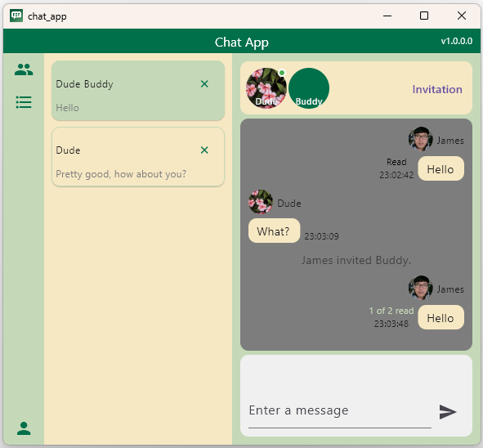The height and width of the screenshot is (448, 483).
Task: Minimize the chat_app window
Action: pyautogui.click(x=387, y=16)
